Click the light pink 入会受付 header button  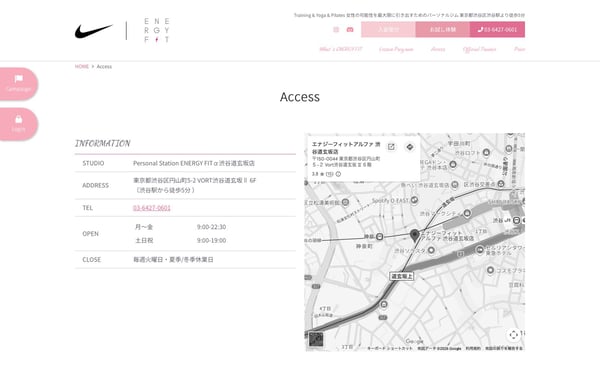(x=388, y=29)
